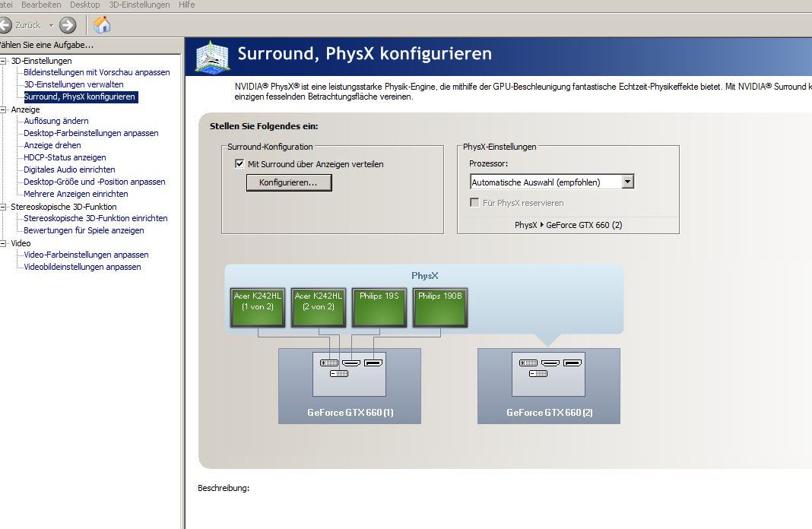Image resolution: width=812 pixels, height=529 pixels.
Task: Collapse the 3D-Einstellungen tree node
Action: (x=3, y=61)
